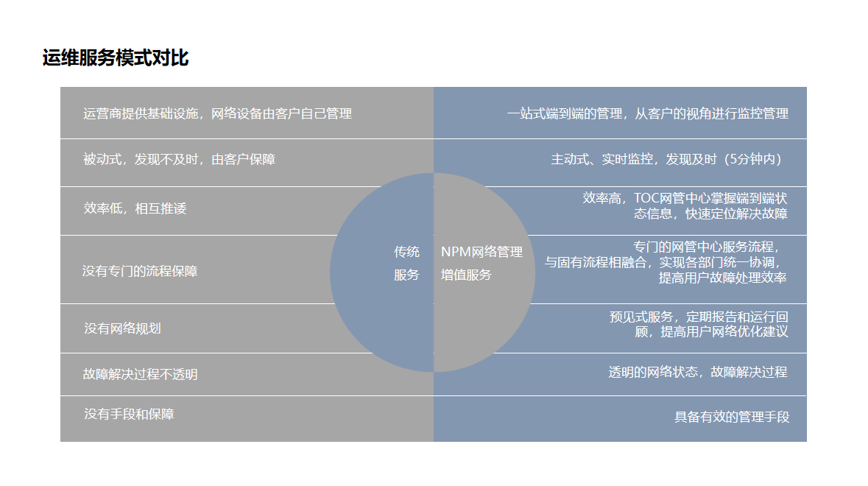The width and height of the screenshot is (868, 486).
Task: Click the 传统服务 label in the circle
Action: pos(406,263)
